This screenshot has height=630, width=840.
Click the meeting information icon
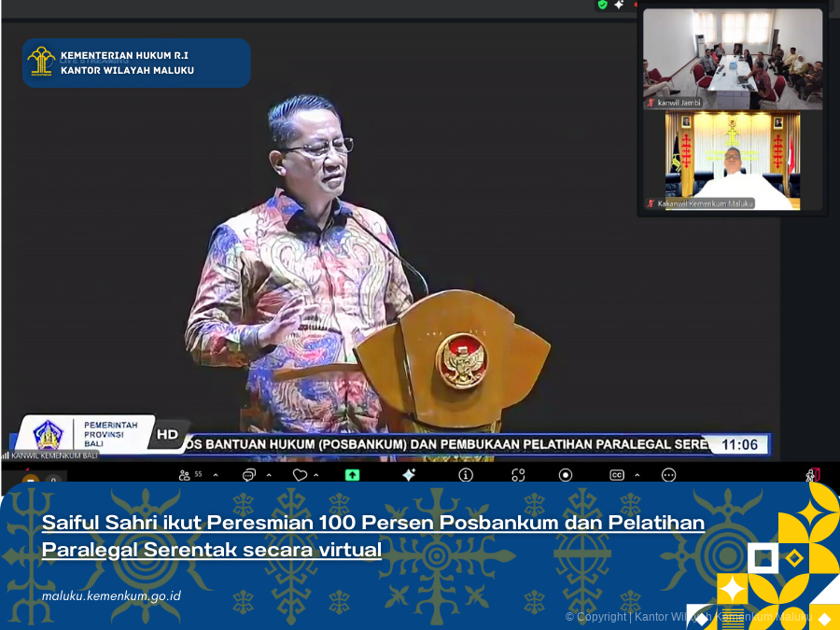coord(465,476)
